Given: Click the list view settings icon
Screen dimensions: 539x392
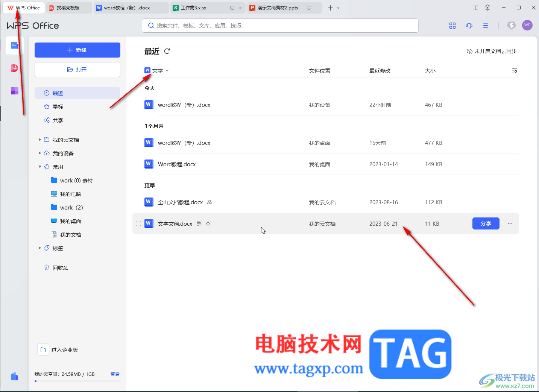Looking at the screenshot, I should 515,71.
